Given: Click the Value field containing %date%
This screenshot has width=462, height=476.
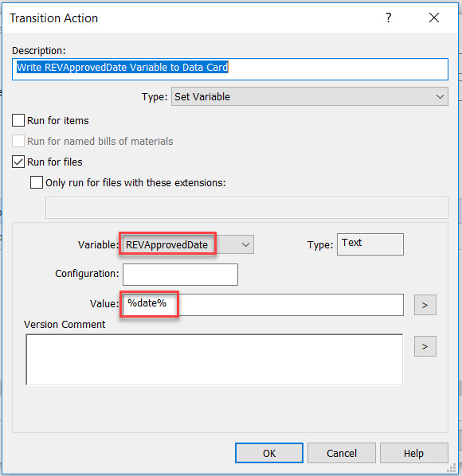Looking at the screenshot, I should [x=263, y=305].
